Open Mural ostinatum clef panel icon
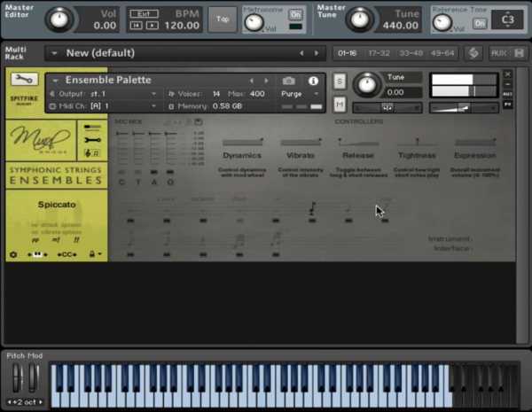The image size is (532, 412). (92, 153)
